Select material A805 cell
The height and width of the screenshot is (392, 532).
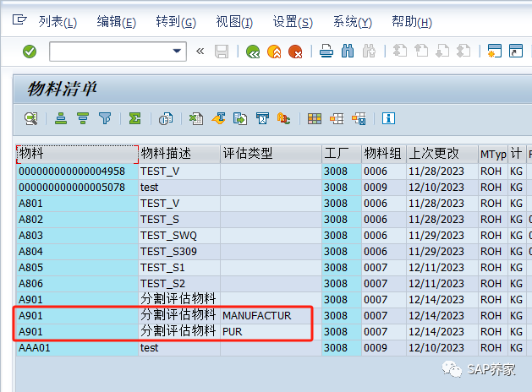tap(77, 268)
